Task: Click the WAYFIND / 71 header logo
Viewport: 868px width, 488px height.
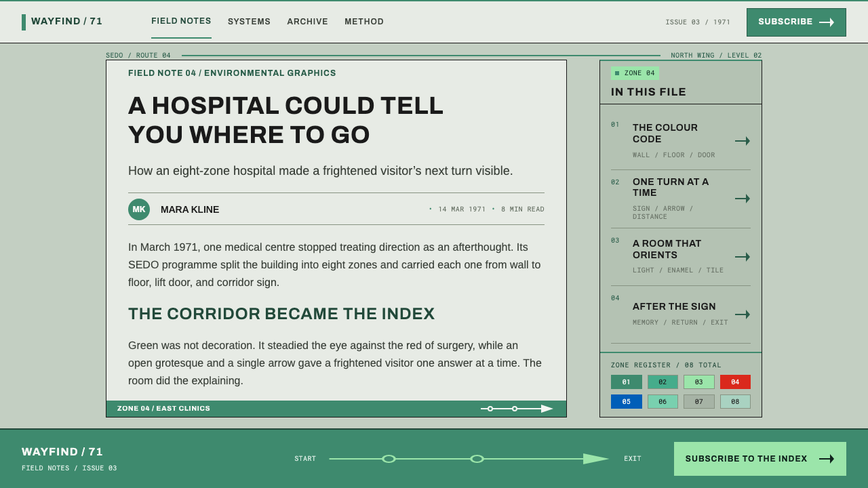Action: pos(62,22)
